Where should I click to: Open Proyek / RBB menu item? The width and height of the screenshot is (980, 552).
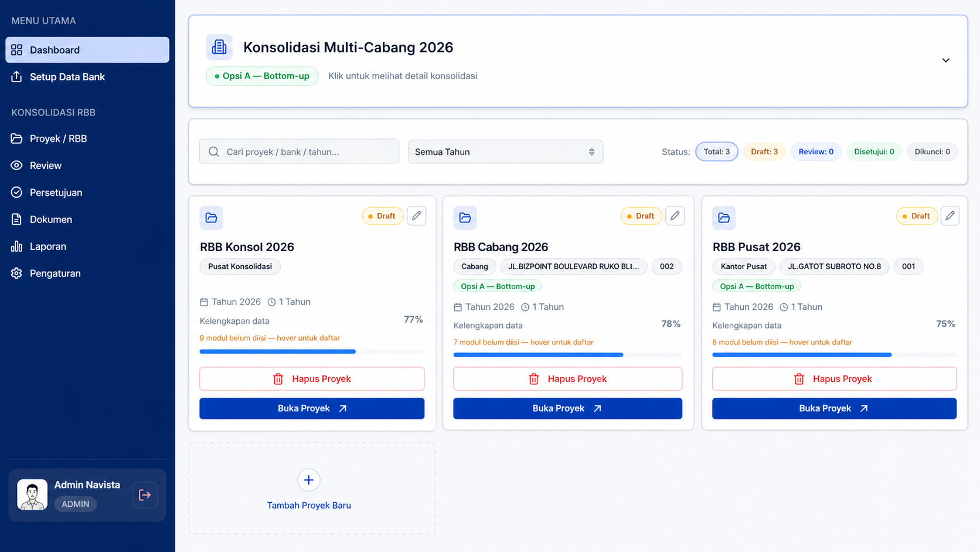(87, 138)
